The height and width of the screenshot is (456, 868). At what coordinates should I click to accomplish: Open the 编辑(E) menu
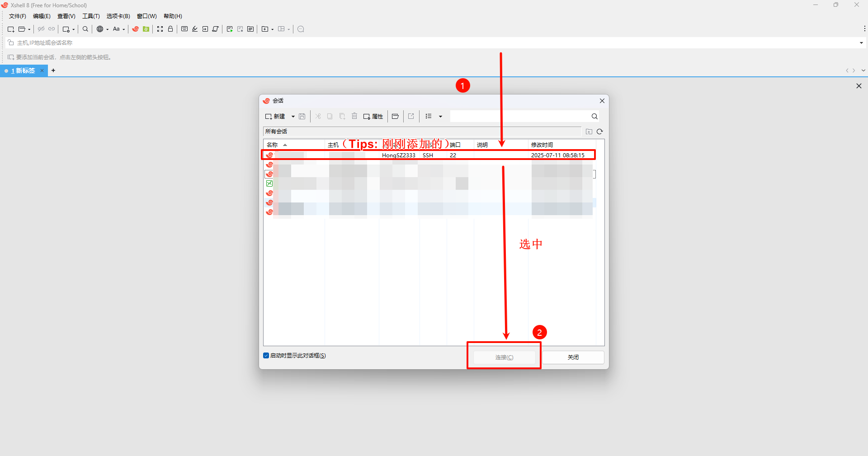point(42,16)
